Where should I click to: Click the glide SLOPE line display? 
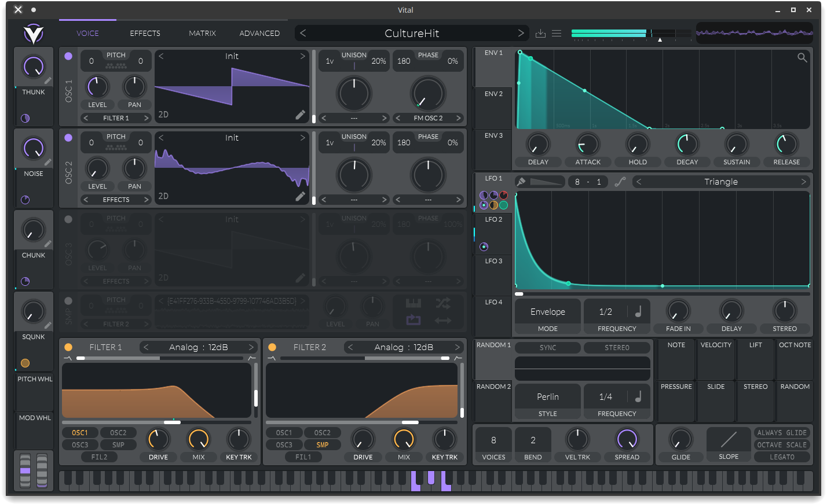pyautogui.click(x=729, y=440)
